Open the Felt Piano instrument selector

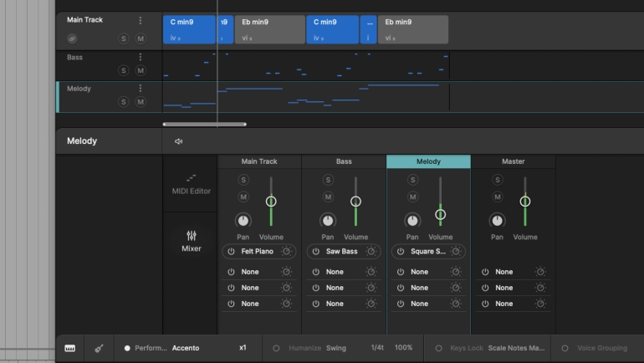click(258, 251)
